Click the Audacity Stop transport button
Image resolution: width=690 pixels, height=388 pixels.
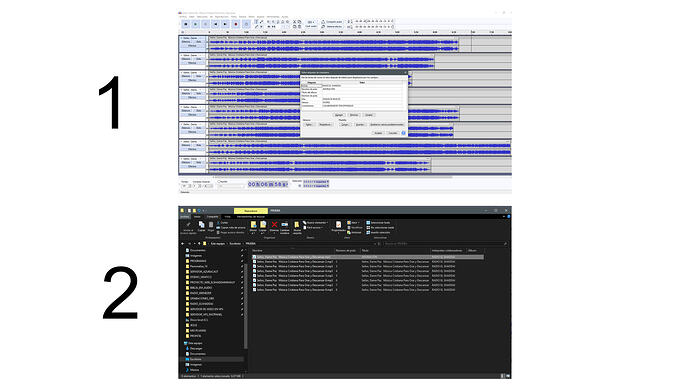[206, 24]
